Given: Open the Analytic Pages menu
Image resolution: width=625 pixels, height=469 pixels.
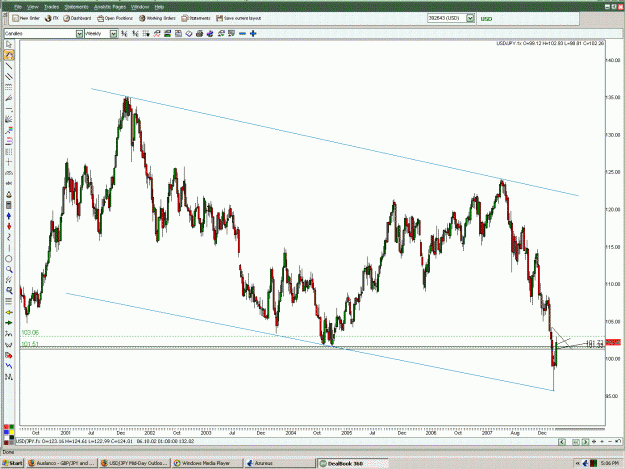Looking at the screenshot, I should point(110,7).
